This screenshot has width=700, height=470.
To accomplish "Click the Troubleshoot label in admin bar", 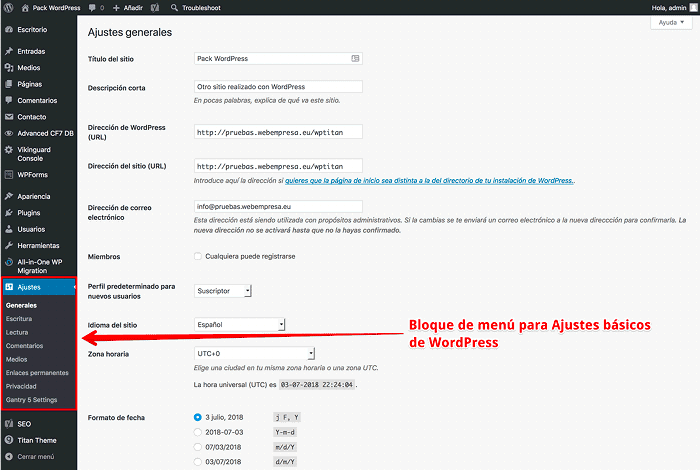I will pyautogui.click(x=201, y=8).
